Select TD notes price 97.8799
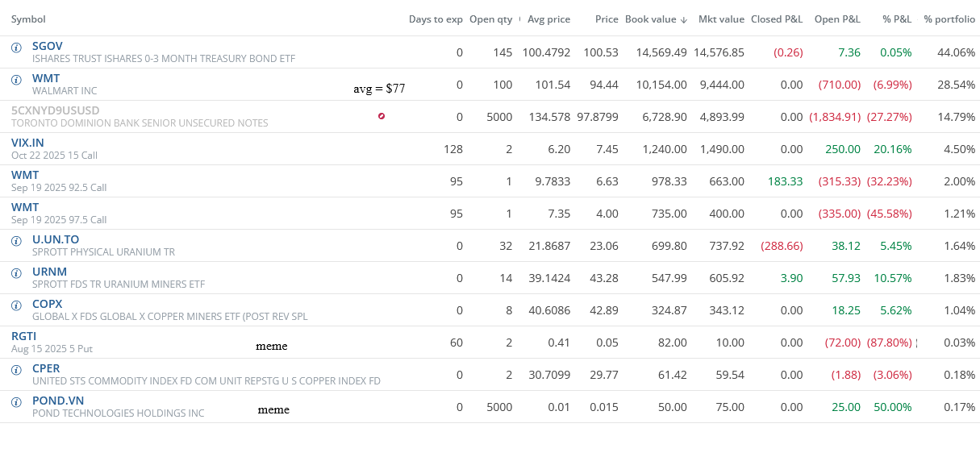Screen dimensions: 980x461 click(598, 117)
